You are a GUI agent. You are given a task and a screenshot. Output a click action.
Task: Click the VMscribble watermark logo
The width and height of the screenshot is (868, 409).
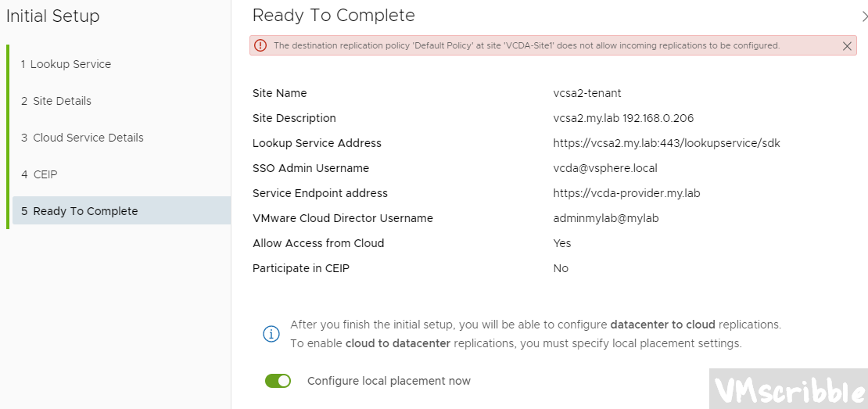coord(787,389)
